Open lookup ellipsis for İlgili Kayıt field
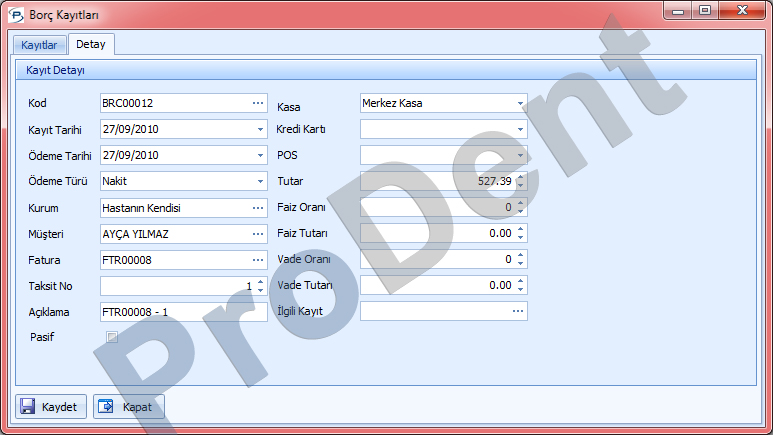Image resolution: width=773 pixels, height=435 pixels. point(518,311)
